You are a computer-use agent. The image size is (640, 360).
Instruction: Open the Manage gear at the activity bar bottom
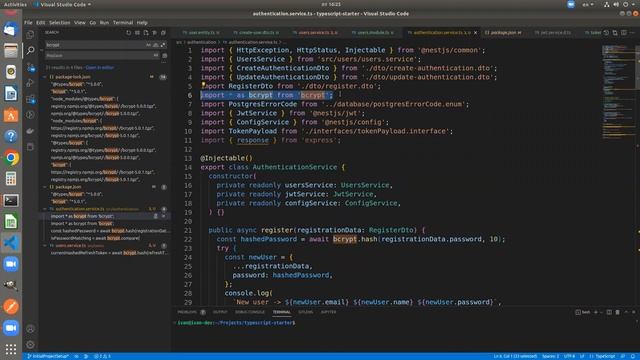30,345
